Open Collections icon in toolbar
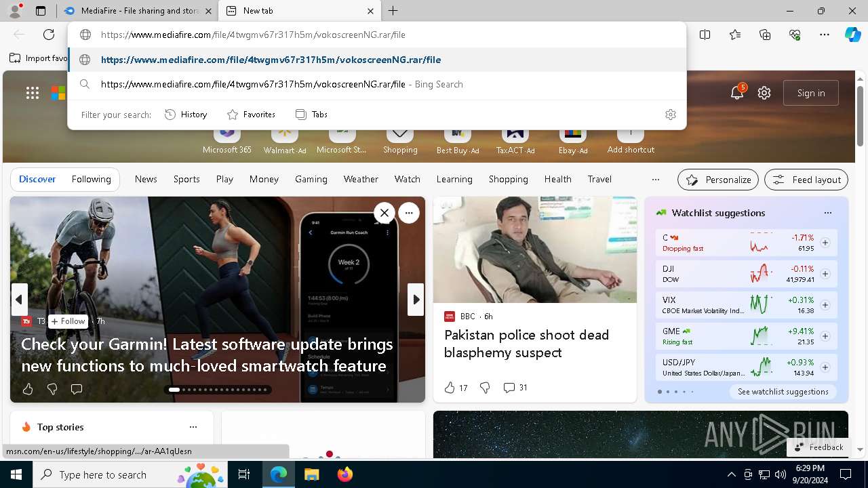This screenshot has width=868, height=488. pos(765,35)
